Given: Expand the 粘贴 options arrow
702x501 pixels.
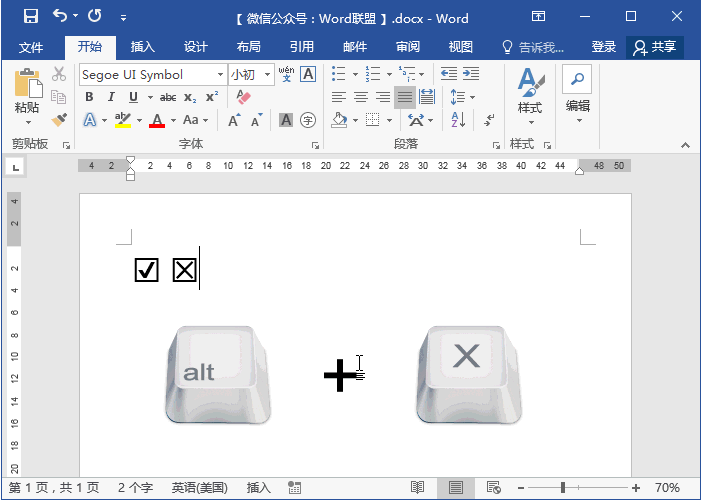Looking at the screenshot, I should pos(28,122).
